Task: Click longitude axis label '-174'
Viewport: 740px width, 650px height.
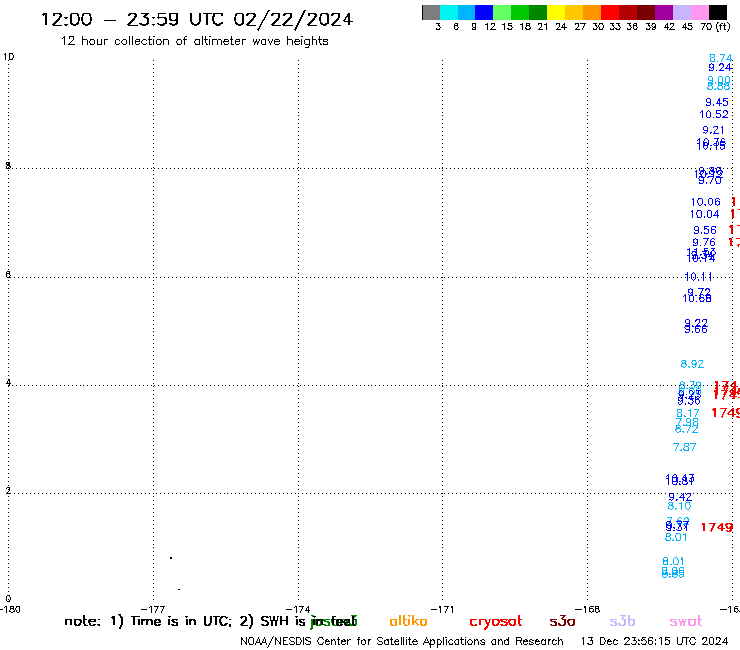Action: 298,609
